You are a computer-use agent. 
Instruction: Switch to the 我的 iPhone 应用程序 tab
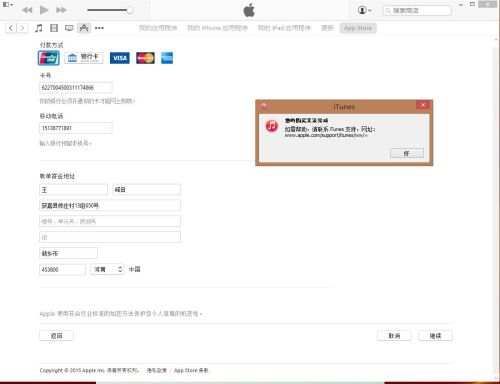(x=217, y=28)
